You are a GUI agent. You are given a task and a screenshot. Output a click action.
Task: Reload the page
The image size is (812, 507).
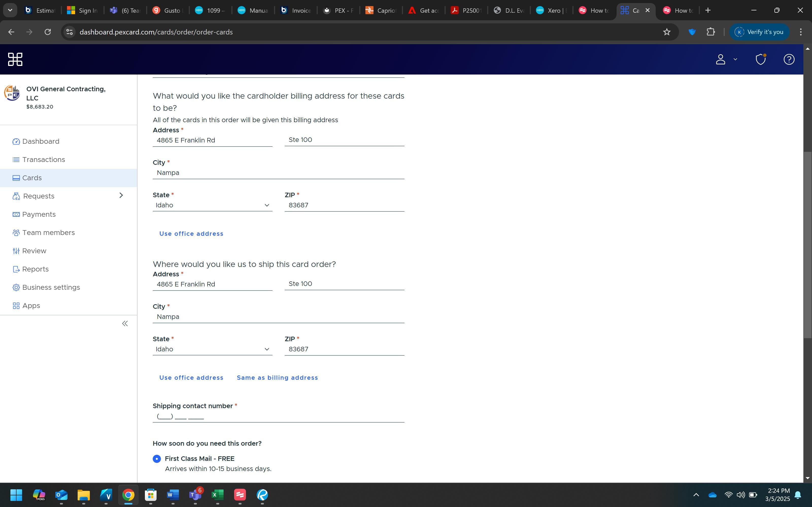pyautogui.click(x=48, y=32)
